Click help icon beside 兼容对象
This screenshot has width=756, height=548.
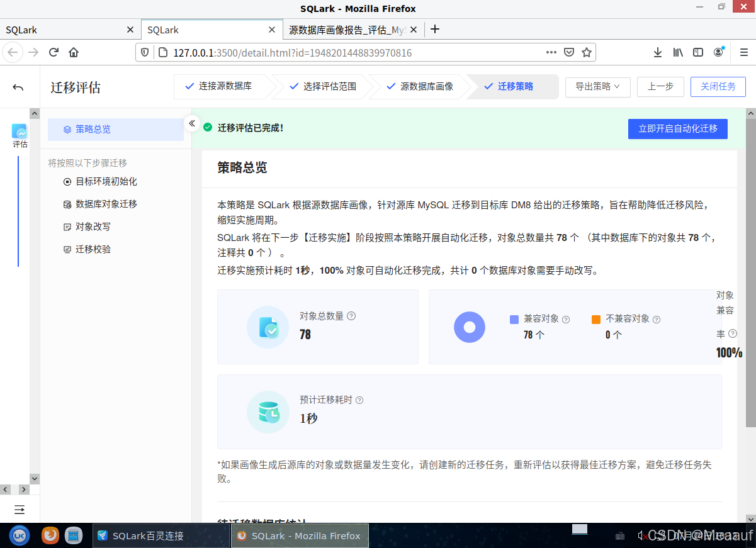pyautogui.click(x=565, y=320)
